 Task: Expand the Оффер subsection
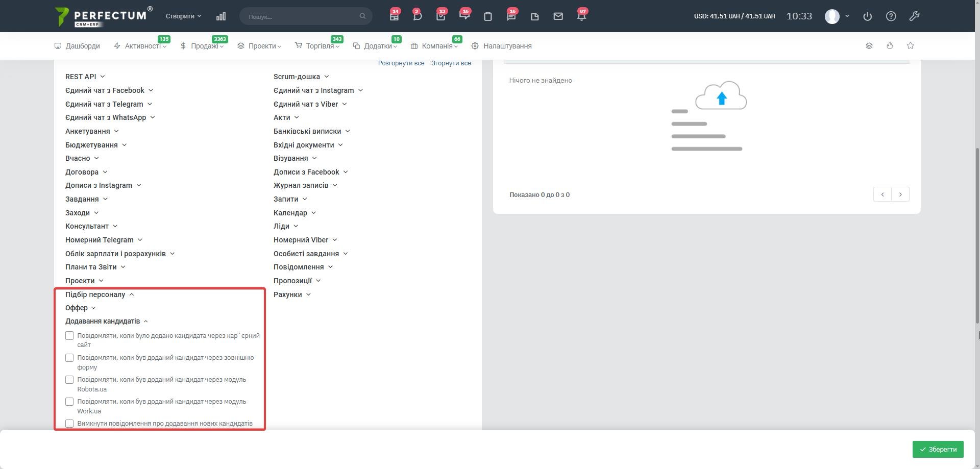(x=81, y=308)
